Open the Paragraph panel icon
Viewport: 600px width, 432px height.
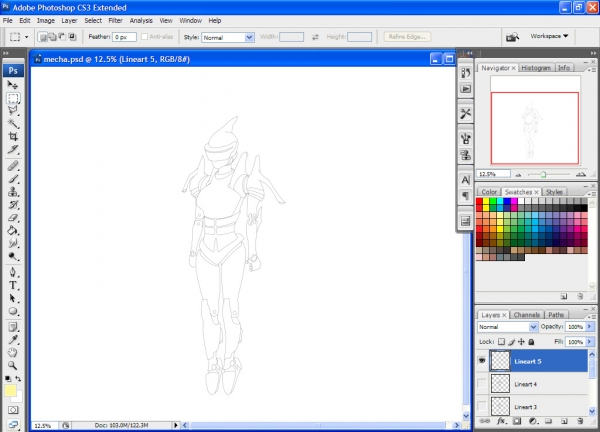click(x=465, y=196)
